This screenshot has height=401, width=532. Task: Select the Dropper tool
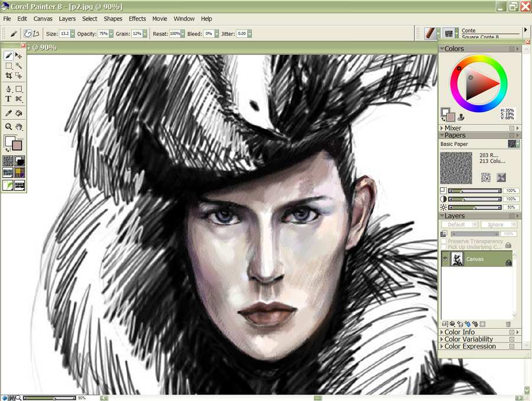[x=8, y=113]
